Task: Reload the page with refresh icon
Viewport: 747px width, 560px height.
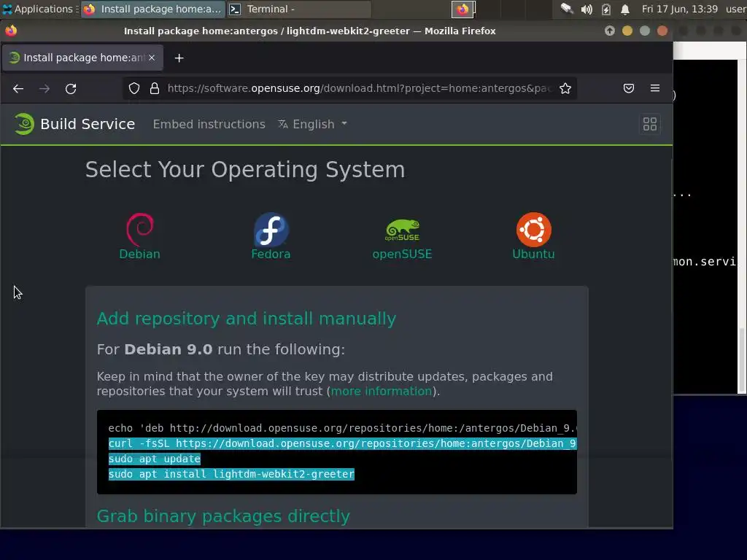Action: 71,88
